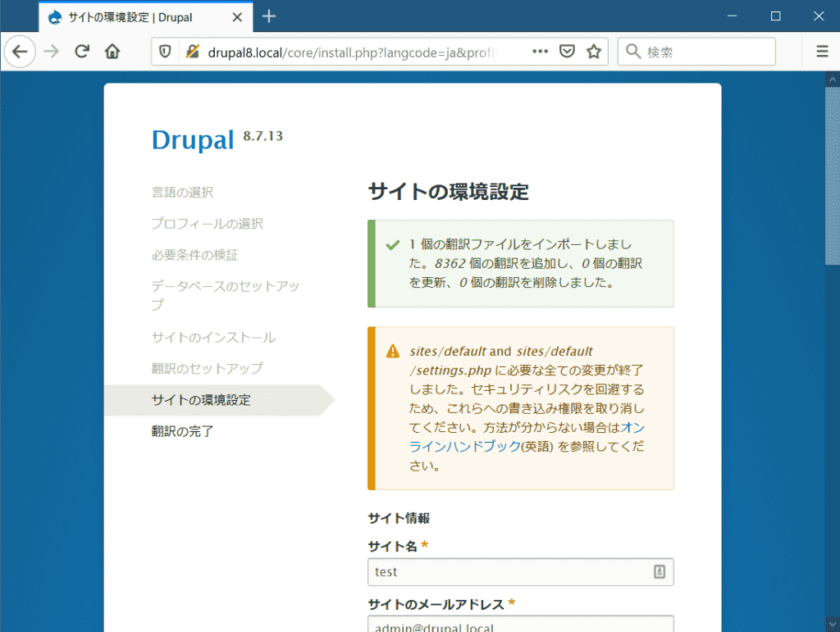Click the 8.7.13 version number

click(x=262, y=136)
